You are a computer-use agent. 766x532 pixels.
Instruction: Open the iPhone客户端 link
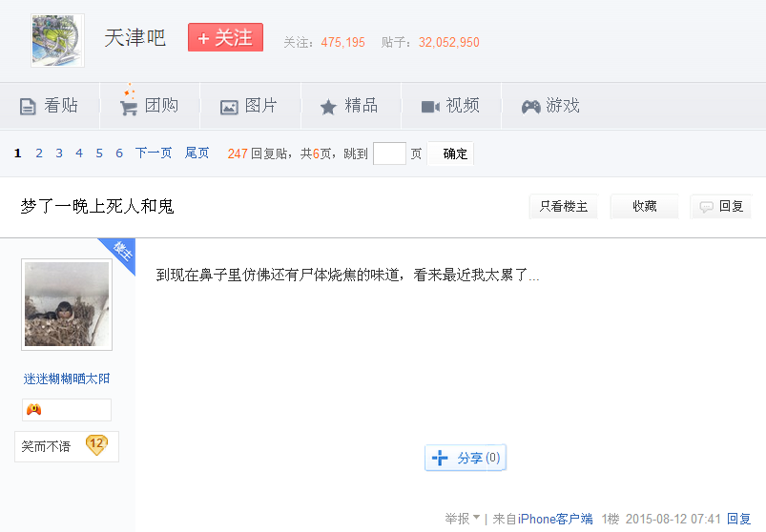coord(555,519)
